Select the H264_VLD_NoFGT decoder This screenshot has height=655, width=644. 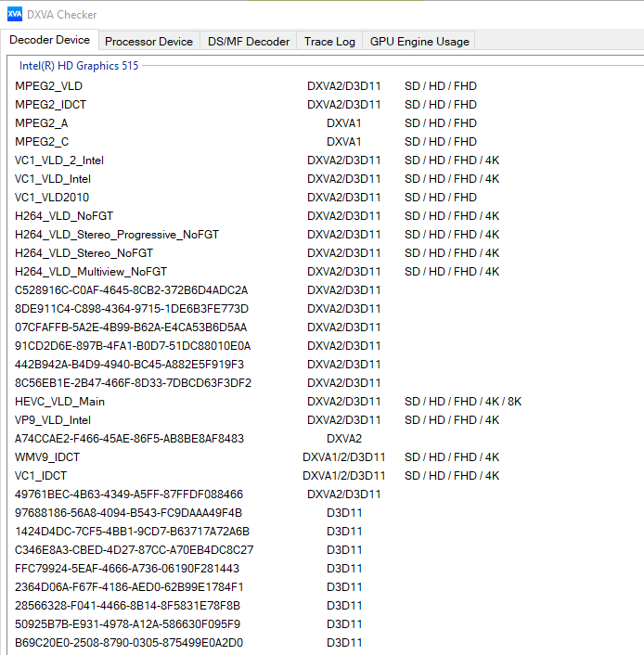[64, 216]
